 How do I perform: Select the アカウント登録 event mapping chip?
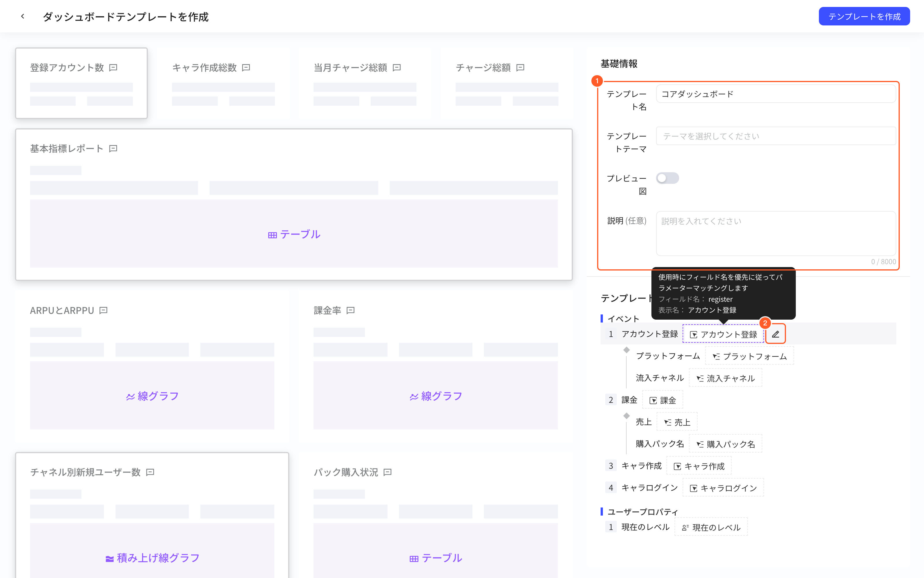723,334
